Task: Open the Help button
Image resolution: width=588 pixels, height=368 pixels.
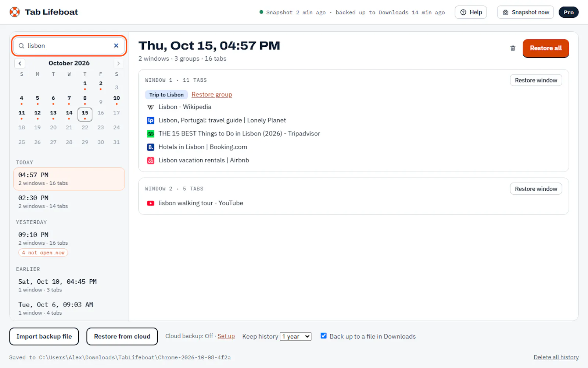Action: pyautogui.click(x=471, y=12)
